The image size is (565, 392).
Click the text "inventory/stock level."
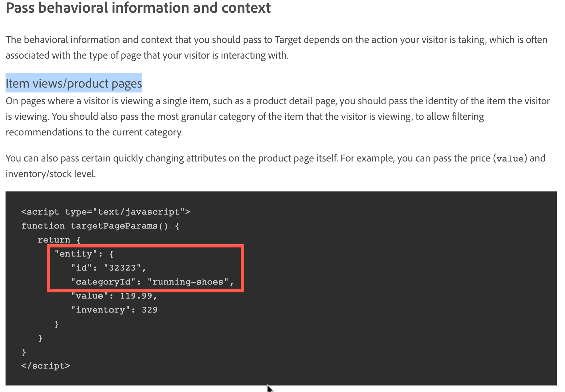(51, 174)
